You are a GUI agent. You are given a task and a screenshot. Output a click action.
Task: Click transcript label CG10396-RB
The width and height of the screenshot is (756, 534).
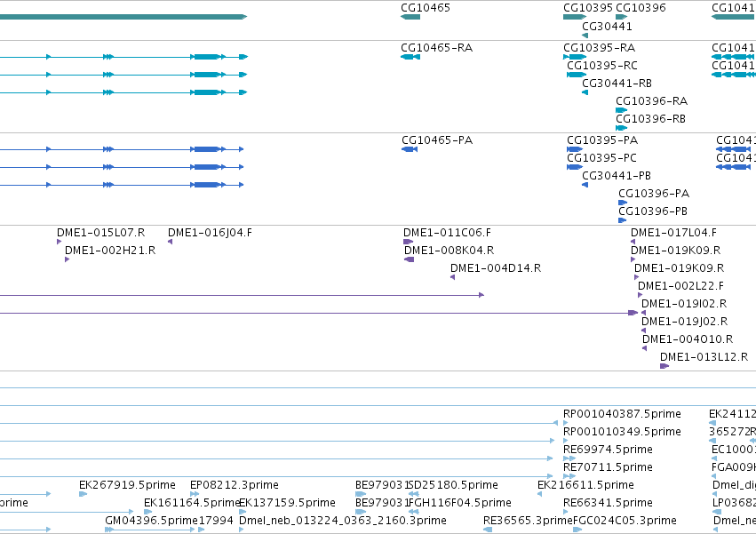650,119
